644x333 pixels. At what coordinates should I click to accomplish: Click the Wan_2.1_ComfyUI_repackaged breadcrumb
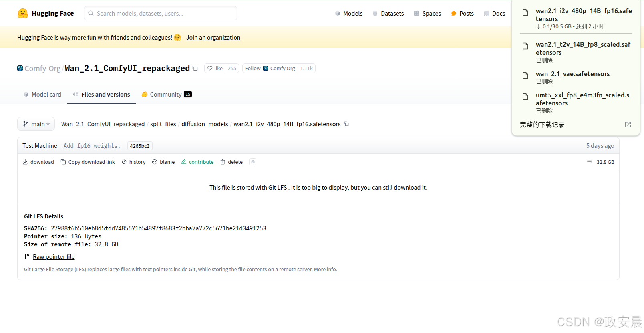pyautogui.click(x=103, y=124)
